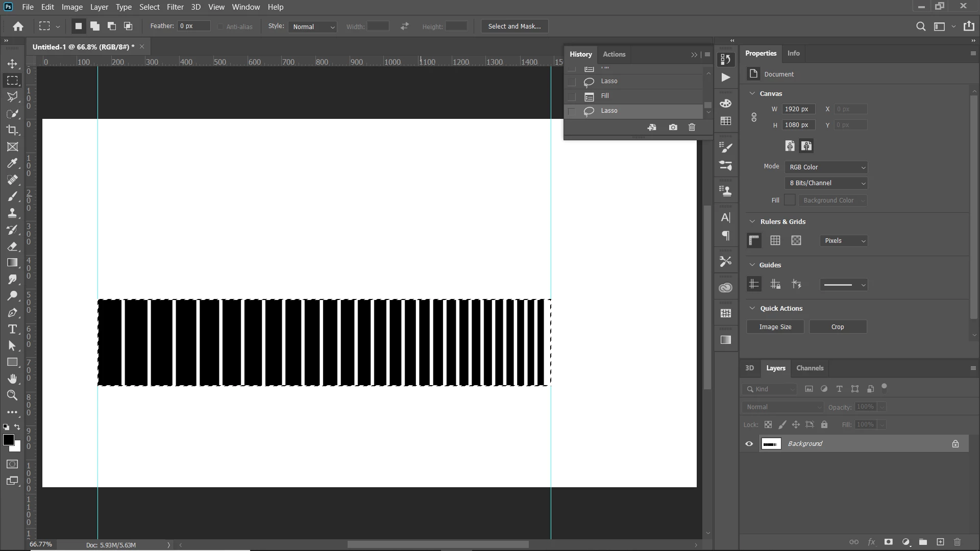Open the Filter menu
Viewport: 980px width, 551px height.
coord(175,7)
